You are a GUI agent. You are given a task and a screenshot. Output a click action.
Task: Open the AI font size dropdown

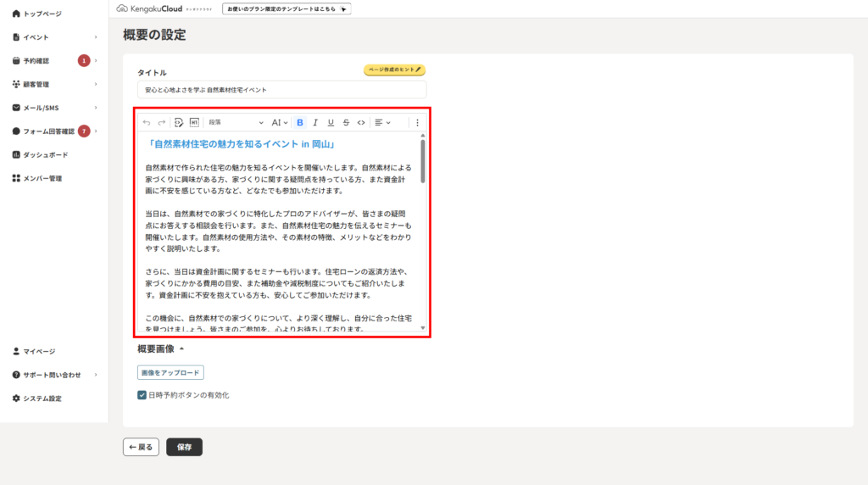pos(280,122)
